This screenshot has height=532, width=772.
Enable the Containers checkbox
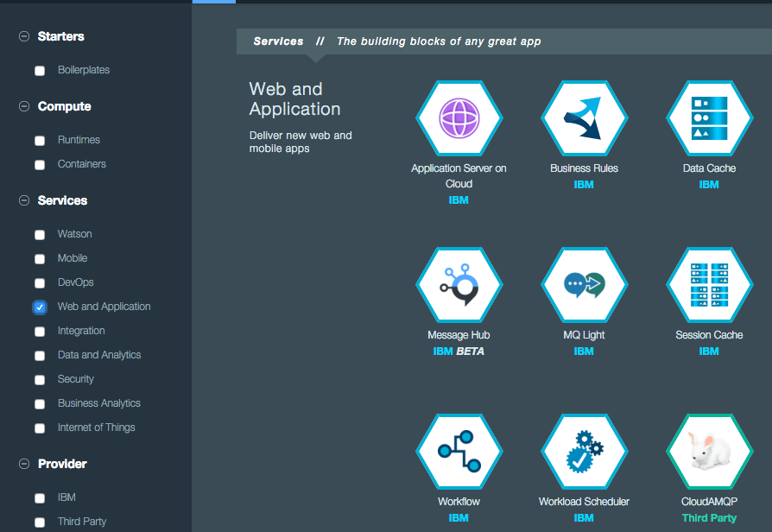40,165
